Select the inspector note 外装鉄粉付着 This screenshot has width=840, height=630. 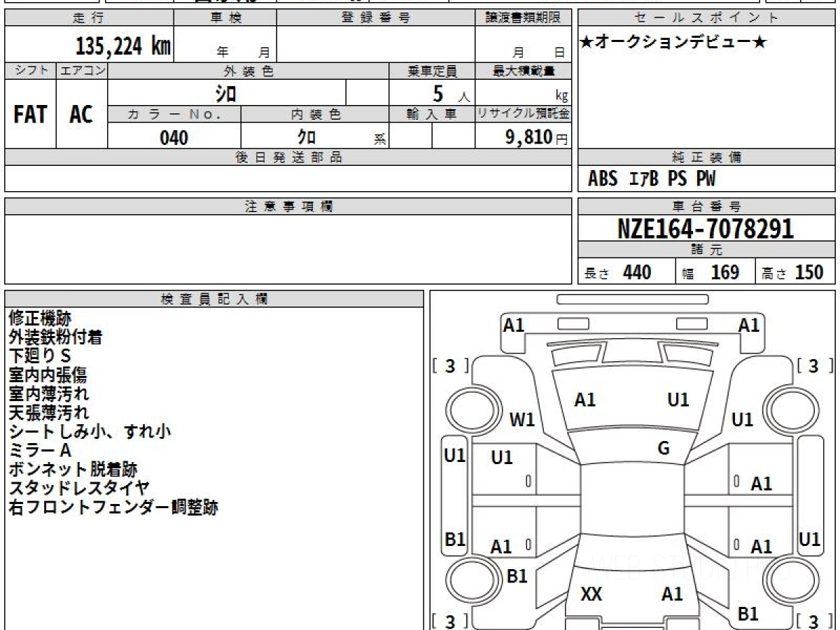(x=56, y=337)
